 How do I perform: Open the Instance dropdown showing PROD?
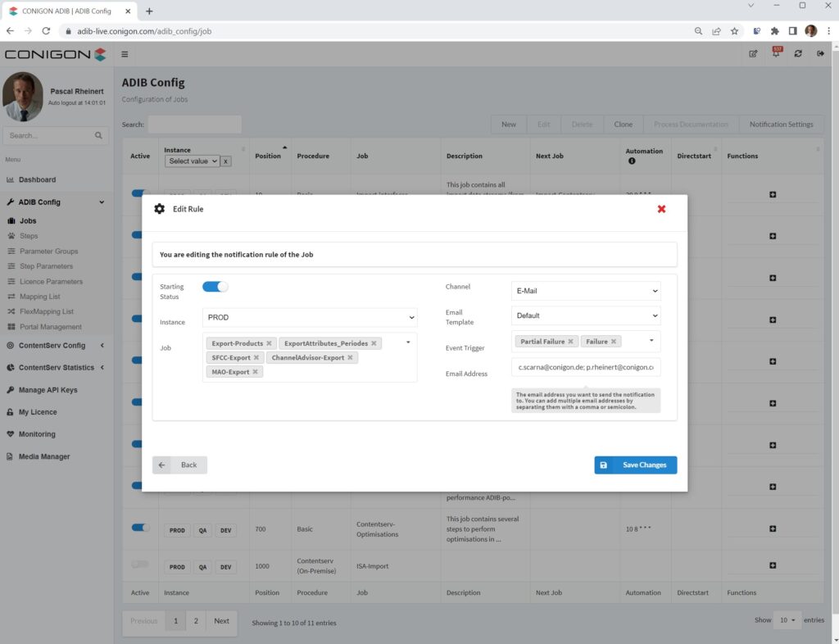coord(310,317)
